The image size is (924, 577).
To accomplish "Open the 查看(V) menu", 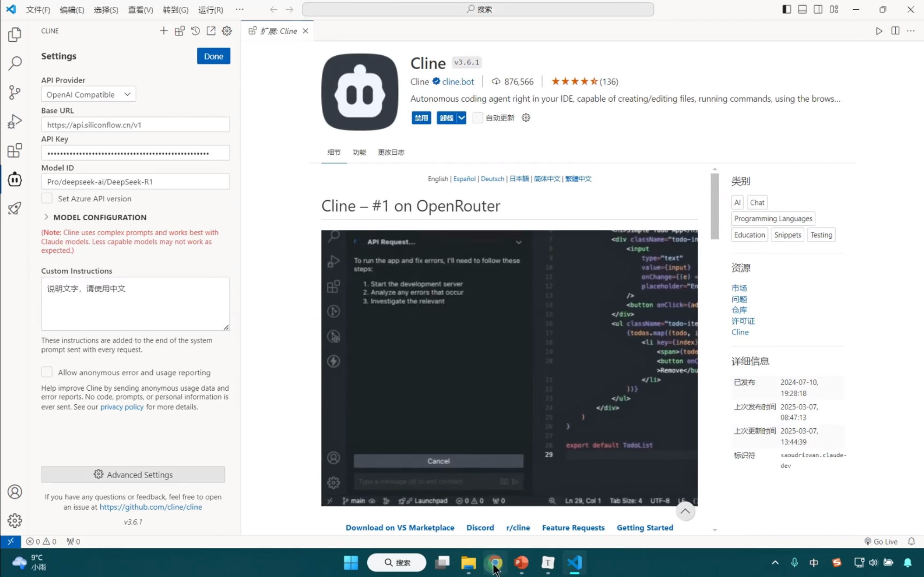I will pyautogui.click(x=140, y=10).
